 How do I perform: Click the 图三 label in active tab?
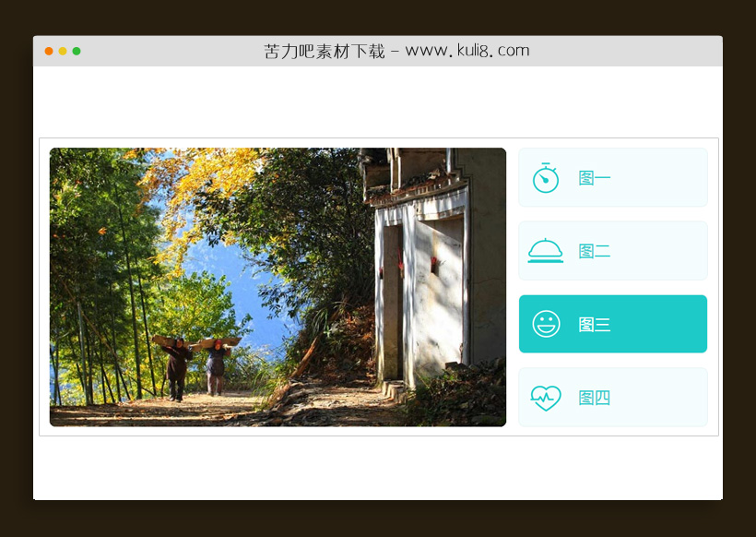[595, 325]
